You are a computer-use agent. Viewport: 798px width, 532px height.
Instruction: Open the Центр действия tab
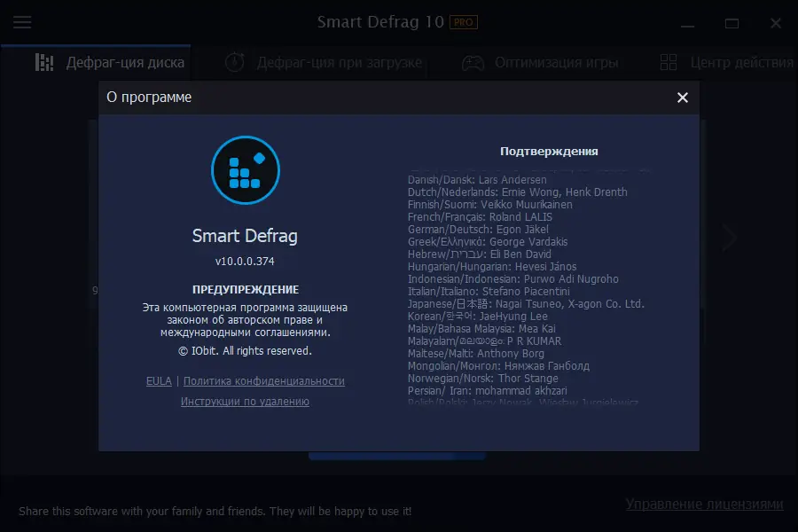[x=726, y=63]
